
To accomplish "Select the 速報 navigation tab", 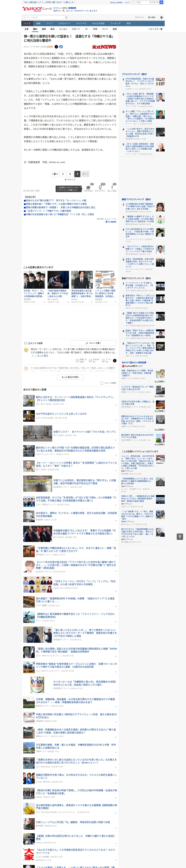I will tap(38, 24).
